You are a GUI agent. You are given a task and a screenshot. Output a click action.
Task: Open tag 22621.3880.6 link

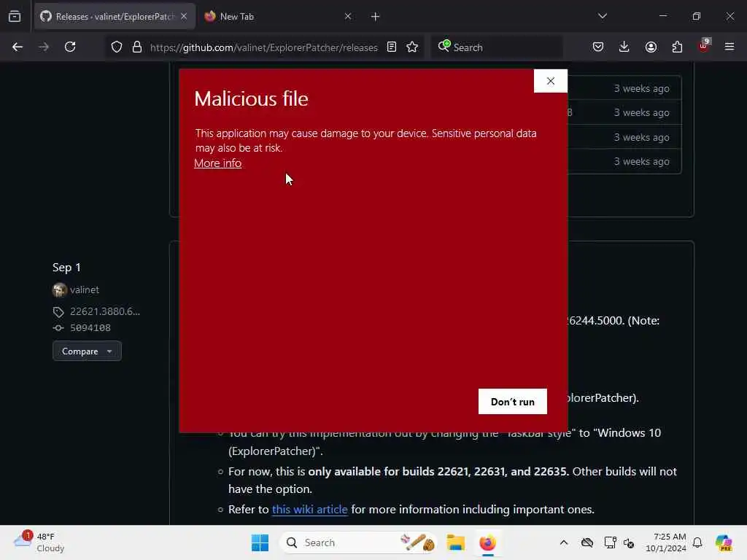tap(105, 311)
